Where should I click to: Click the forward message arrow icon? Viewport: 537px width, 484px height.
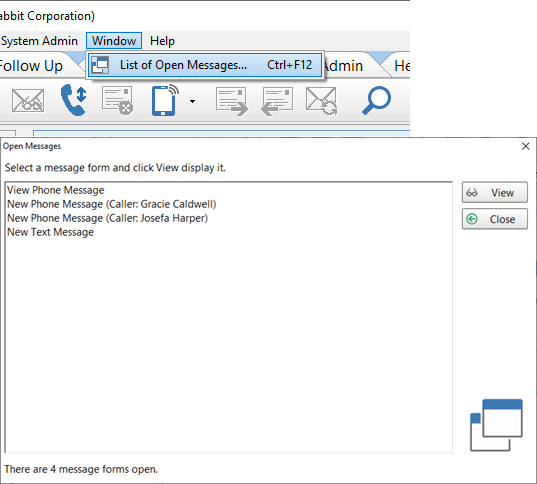(x=232, y=101)
